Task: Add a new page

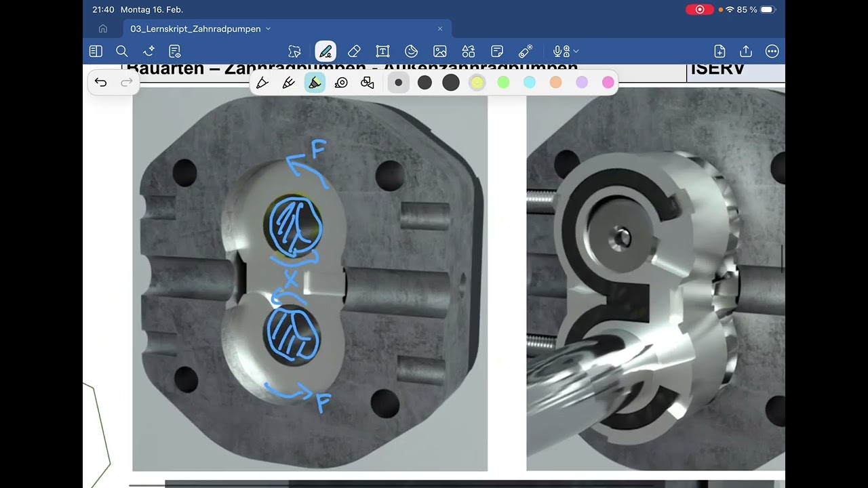Action: 719,52
